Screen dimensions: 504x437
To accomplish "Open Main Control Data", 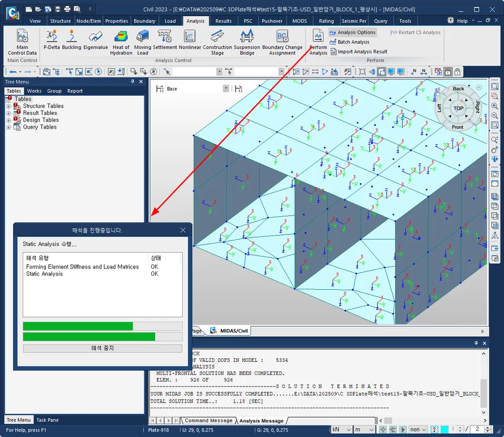I will [x=22, y=42].
